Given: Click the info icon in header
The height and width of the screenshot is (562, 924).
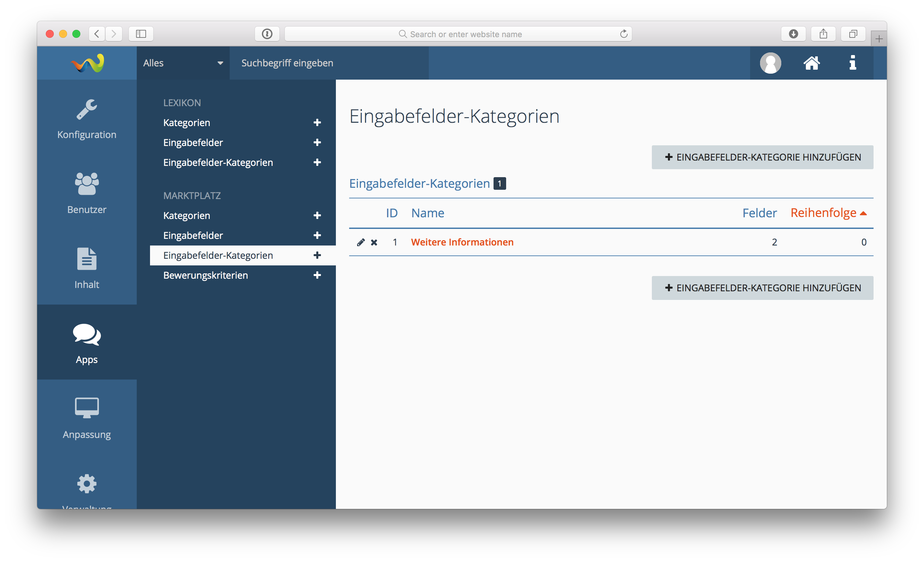Looking at the screenshot, I should tap(852, 63).
